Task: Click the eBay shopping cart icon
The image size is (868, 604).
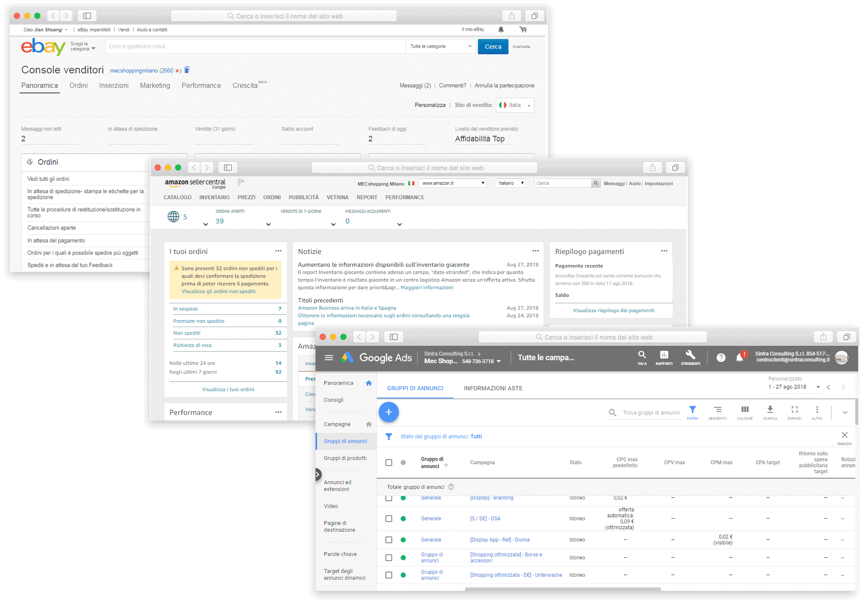Action: [x=523, y=29]
